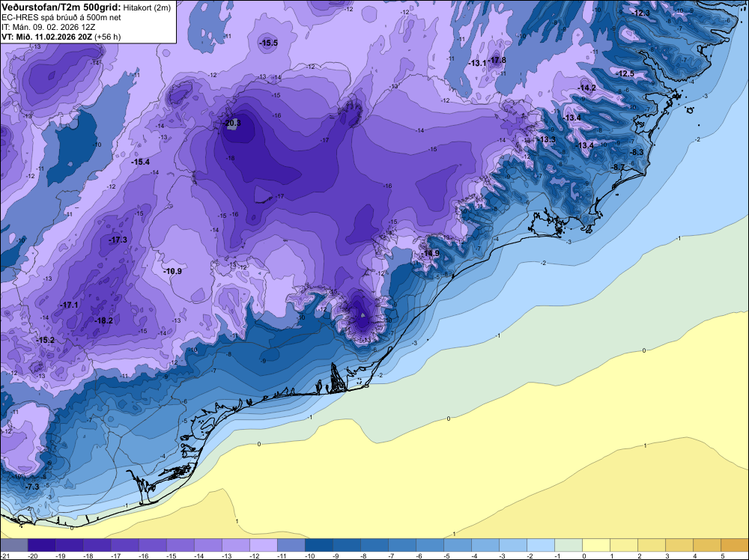Click the -8.3 temperature label

(636, 152)
